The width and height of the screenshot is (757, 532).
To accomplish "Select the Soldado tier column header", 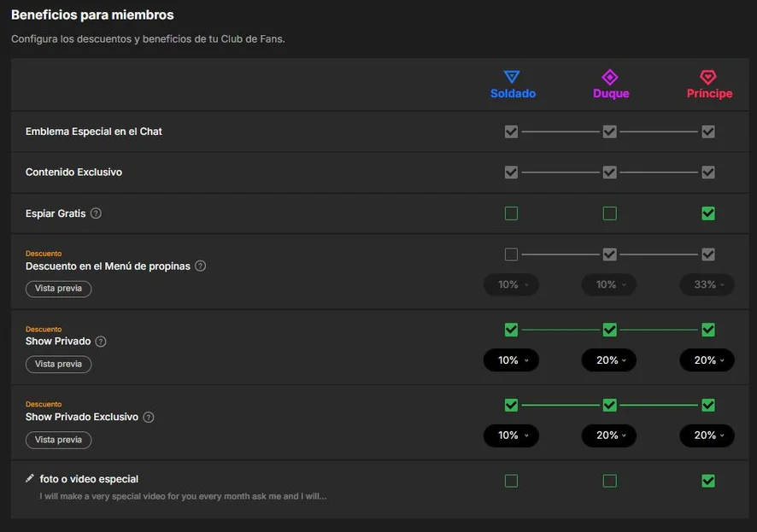I will click(513, 94).
